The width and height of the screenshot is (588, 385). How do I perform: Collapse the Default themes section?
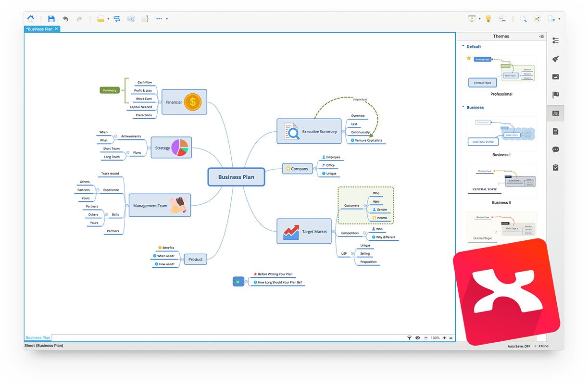tap(463, 47)
